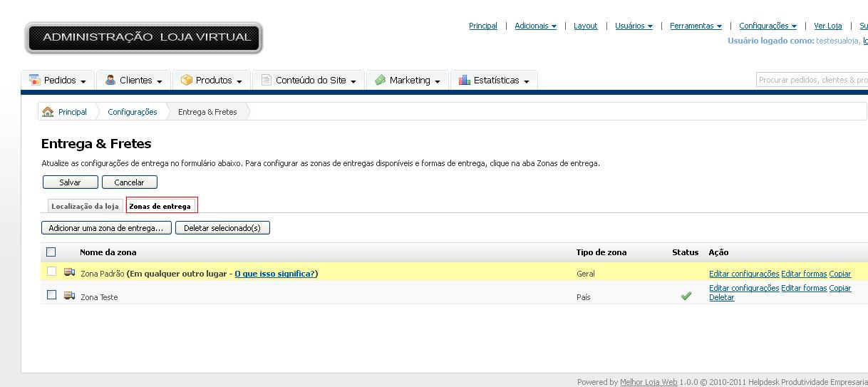Click the Estatísticas chart icon
Viewport: 868px width, 387px height.
click(465, 81)
